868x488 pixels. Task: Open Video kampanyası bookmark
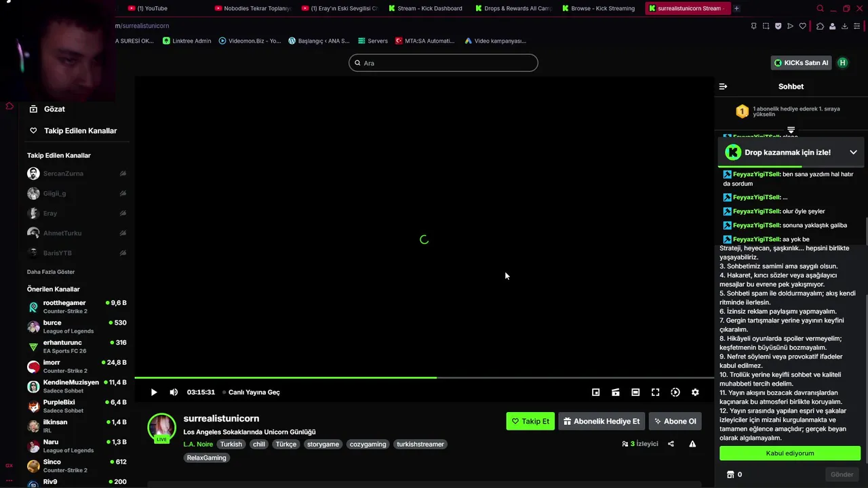click(495, 41)
